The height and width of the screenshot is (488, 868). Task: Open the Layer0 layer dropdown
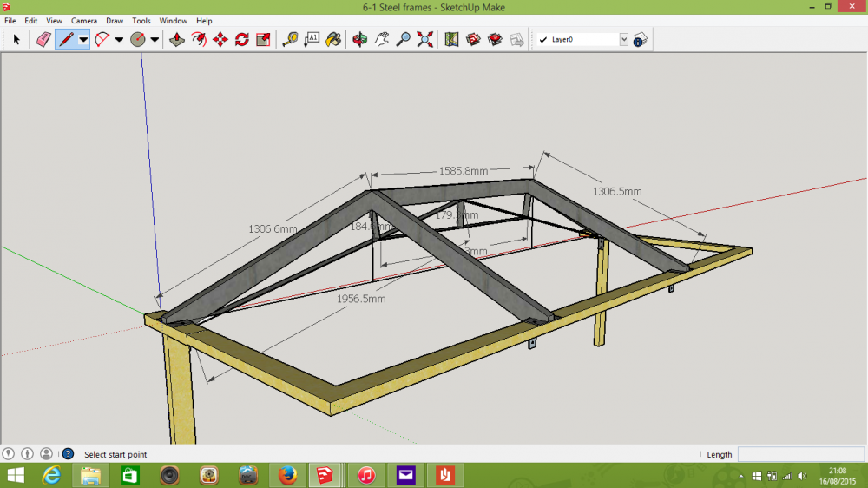coord(624,39)
